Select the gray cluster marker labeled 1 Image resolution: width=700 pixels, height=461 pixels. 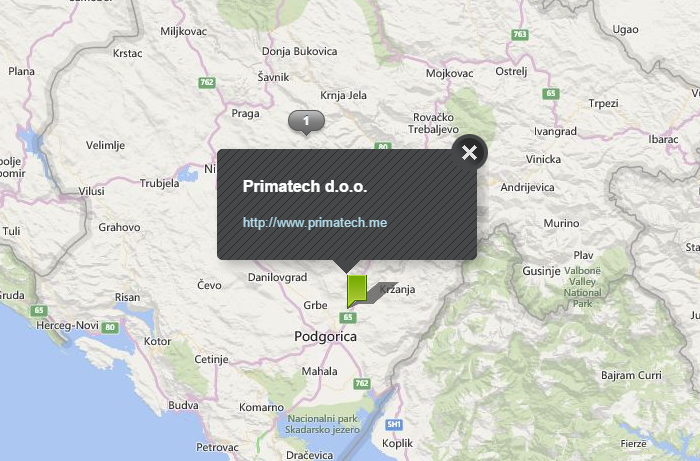pyautogui.click(x=306, y=122)
